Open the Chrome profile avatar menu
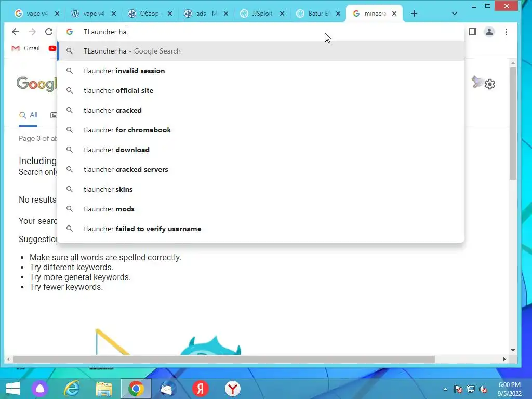This screenshot has width=532, height=399. (489, 32)
